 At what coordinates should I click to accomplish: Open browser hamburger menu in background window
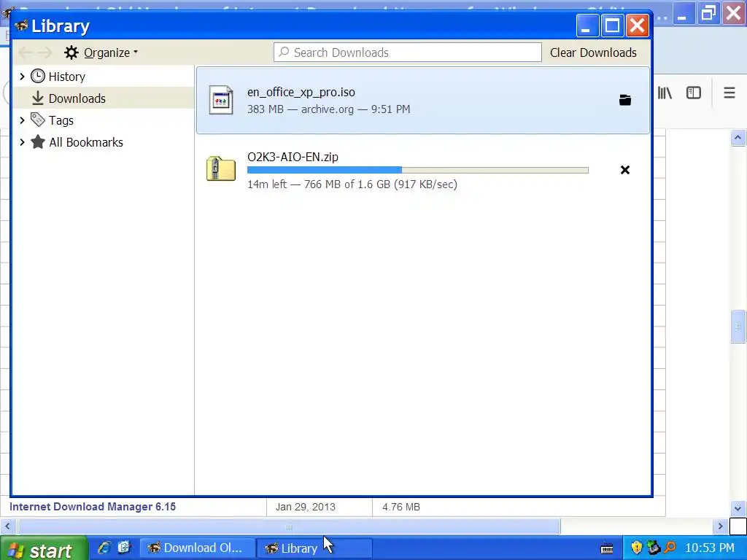click(729, 93)
